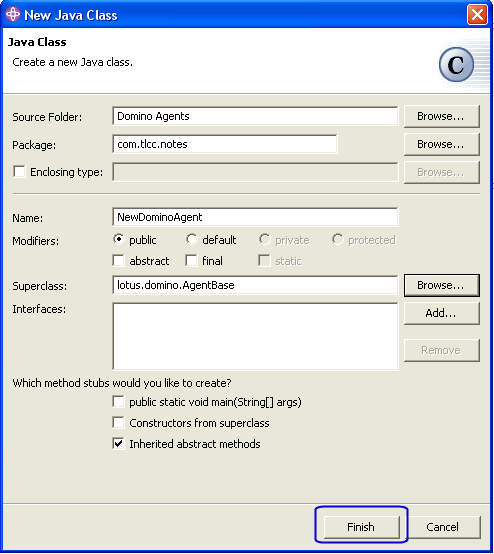Enable public static void main stub

pyautogui.click(x=118, y=402)
